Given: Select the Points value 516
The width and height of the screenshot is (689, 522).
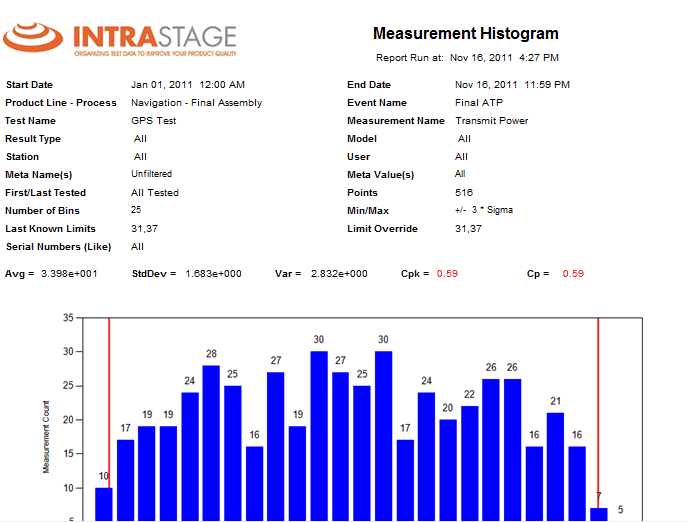Looking at the screenshot, I should click(464, 193).
